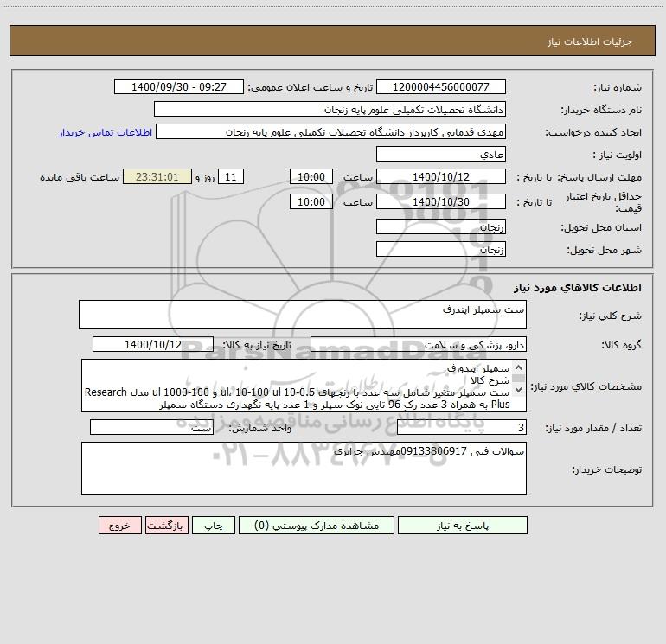Click goods group field دارو، پزشکی و سلامت
666x644 pixels.
coord(419,344)
